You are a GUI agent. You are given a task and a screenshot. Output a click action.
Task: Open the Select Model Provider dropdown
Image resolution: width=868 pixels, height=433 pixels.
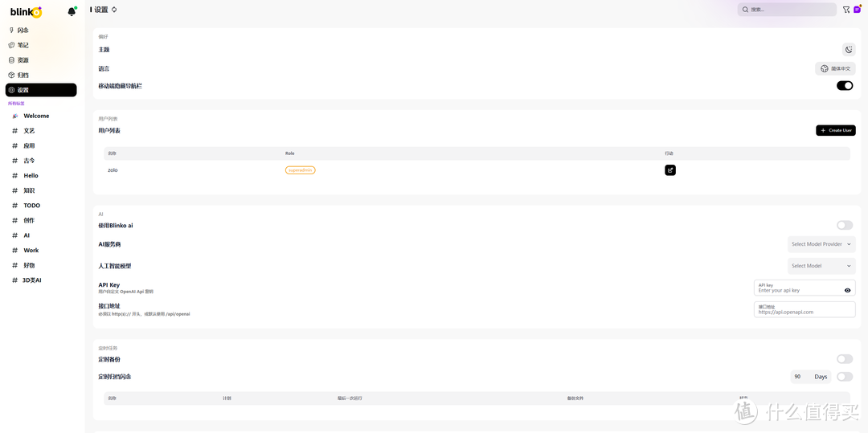coord(821,244)
